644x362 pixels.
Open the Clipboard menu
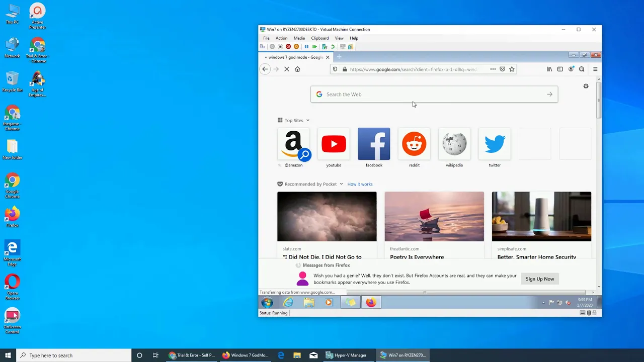[320, 38]
